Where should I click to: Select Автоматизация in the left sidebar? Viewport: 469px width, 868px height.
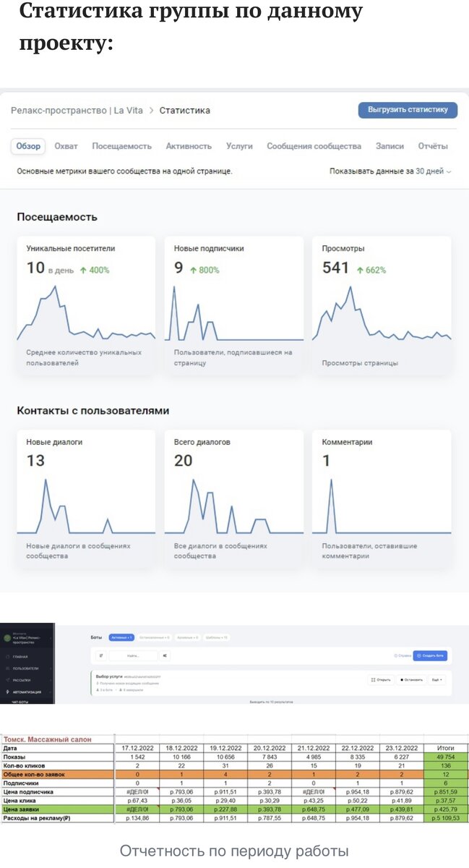pyautogui.click(x=26, y=692)
